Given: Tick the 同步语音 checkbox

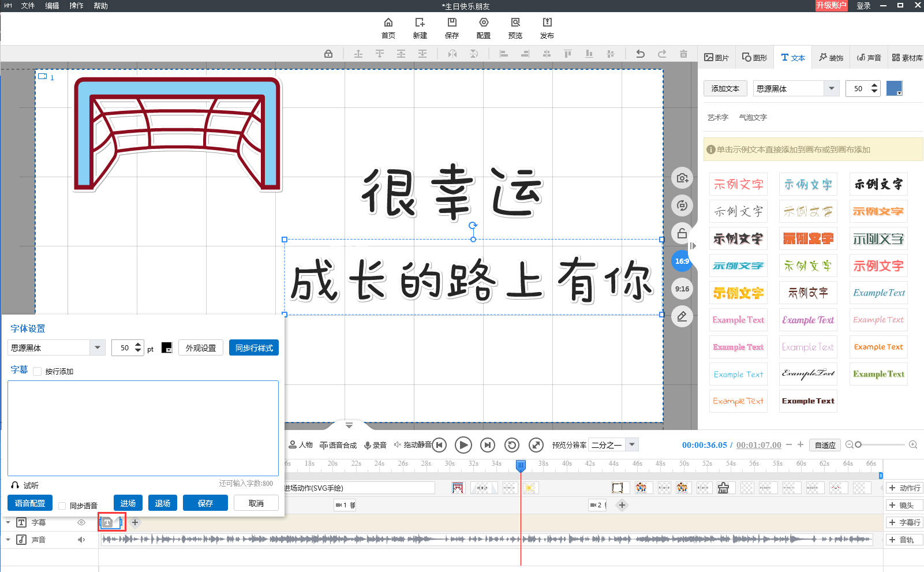Looking at the screenshot, I should pyautogui.click(x=62, y=506).
